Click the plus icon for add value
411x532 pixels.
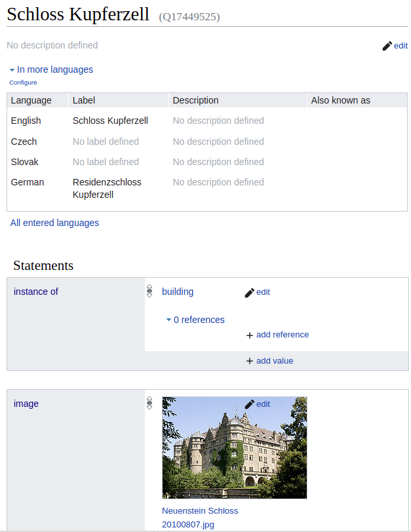pyautogui.click(x=250, y=361)
